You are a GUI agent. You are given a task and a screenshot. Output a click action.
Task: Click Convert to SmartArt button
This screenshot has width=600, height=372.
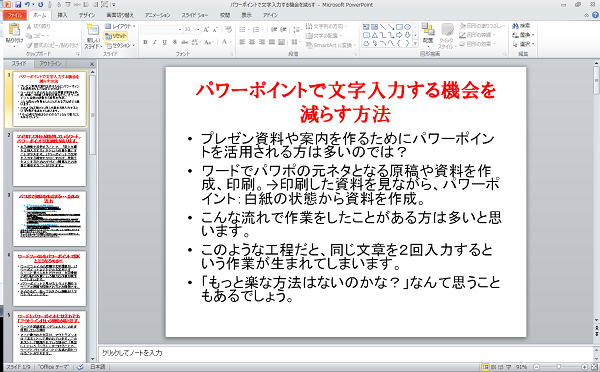331,45
